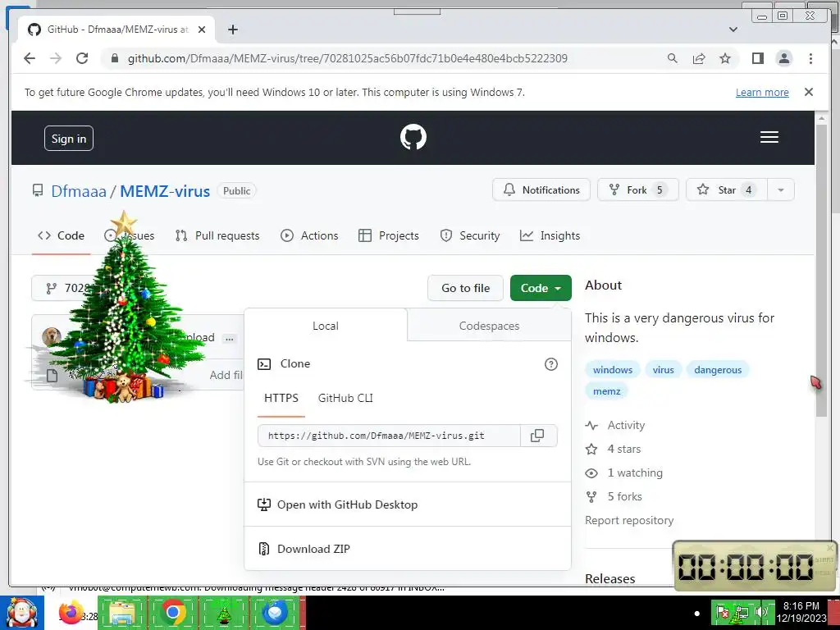Copy the clone URL to clipboard

coord(537,436)
